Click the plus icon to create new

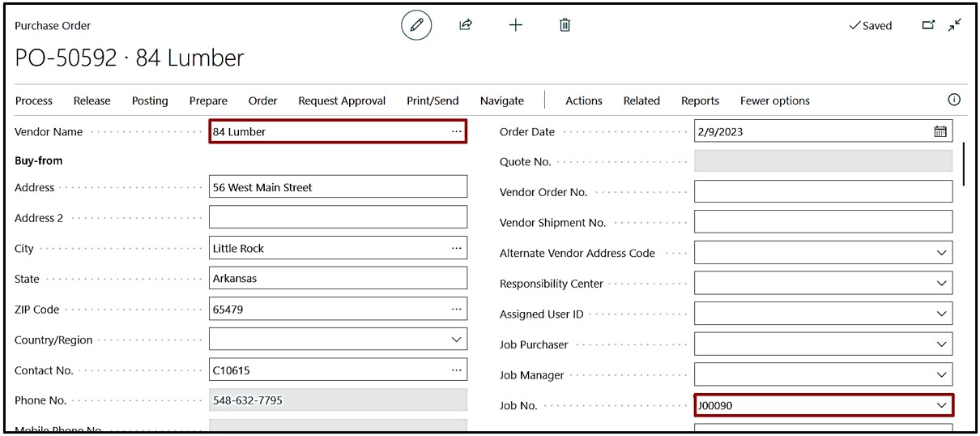515,25
